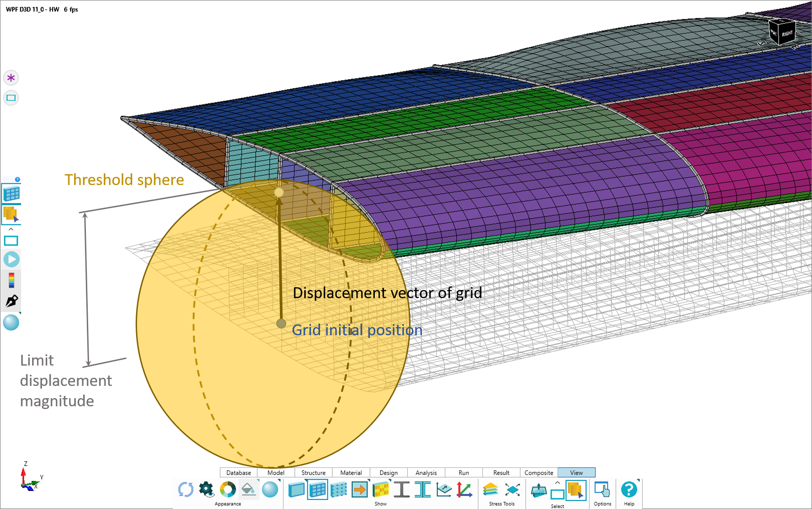Image resolution: width=812 pixels, height=509 pixels.
Task: Click the play button in left sidebar
Action: (x=11, y=259)
